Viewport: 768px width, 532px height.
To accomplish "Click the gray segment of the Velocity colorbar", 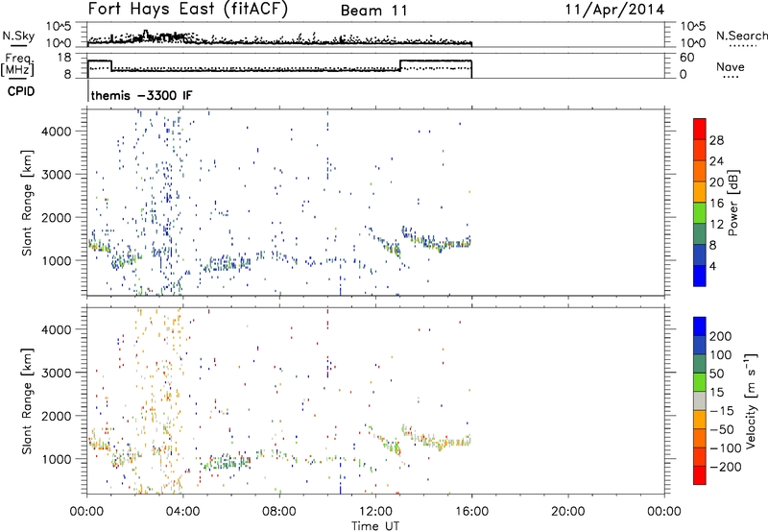I will pyautogui.click(x=700, y=400).
